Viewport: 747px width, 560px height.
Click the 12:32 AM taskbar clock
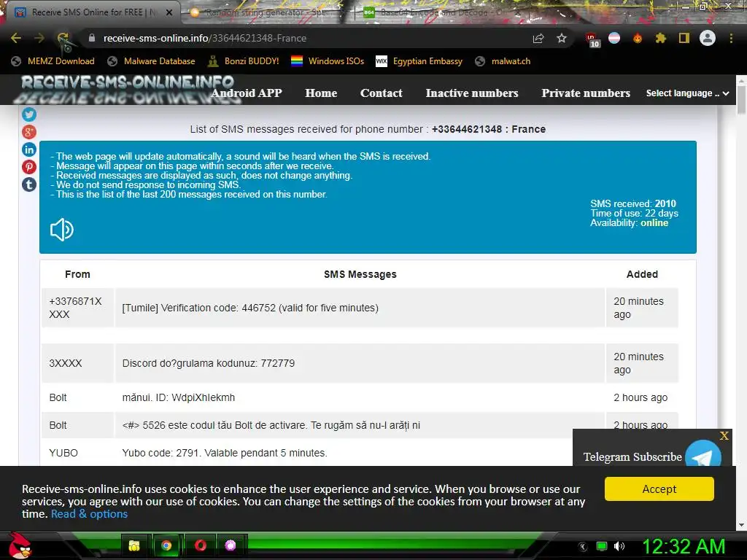(x=684, y=546)
